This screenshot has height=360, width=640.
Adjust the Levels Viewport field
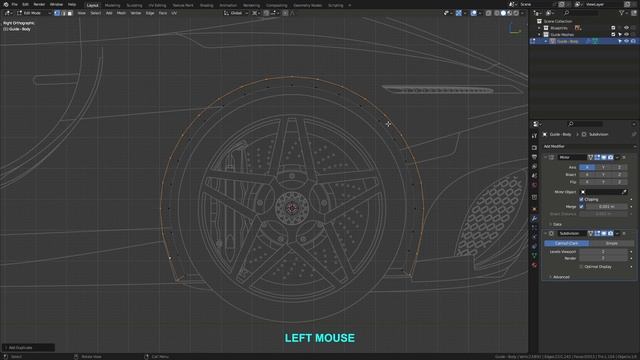point(603,251)
